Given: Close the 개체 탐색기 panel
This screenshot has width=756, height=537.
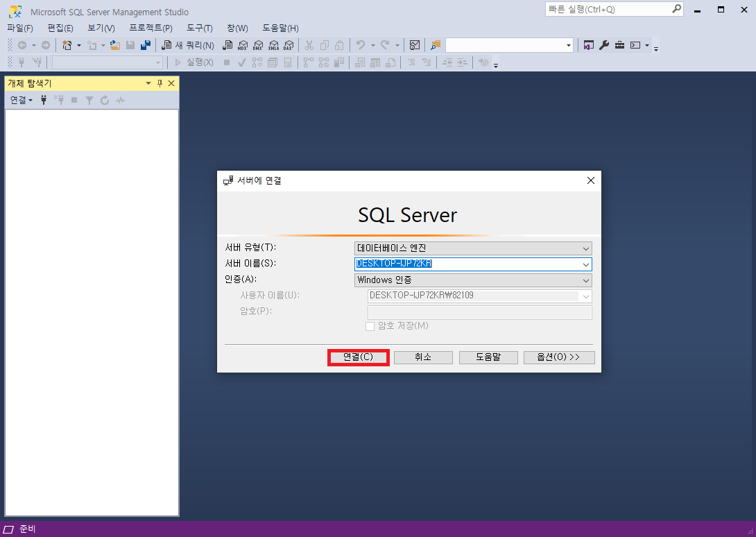Looking at the screenshot, I should coord(171,83).
